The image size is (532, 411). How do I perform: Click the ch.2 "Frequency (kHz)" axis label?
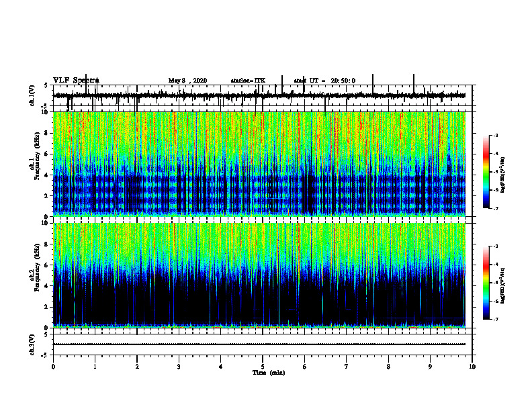tap(37, 267)
